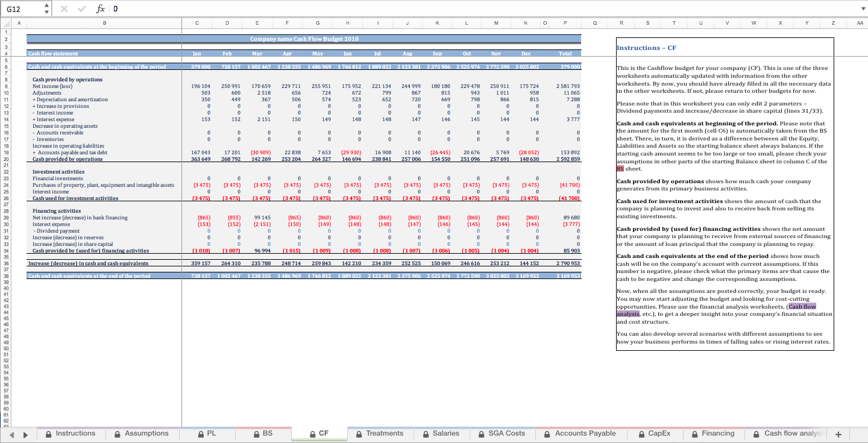The image size is (868, 443).
Task: Open the Cash flow analysis sheet tab
Action: [786, 433]
